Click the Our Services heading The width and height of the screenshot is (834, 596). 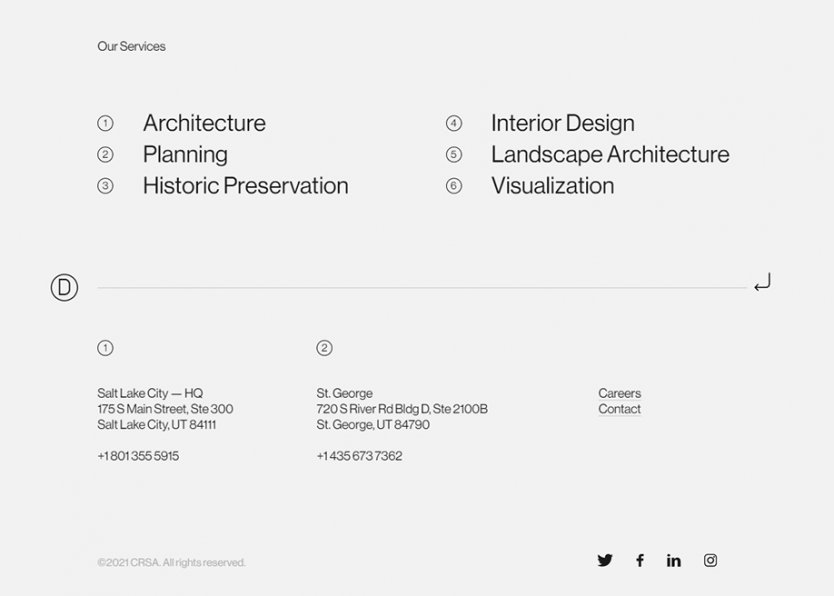(x=131, y=46)
